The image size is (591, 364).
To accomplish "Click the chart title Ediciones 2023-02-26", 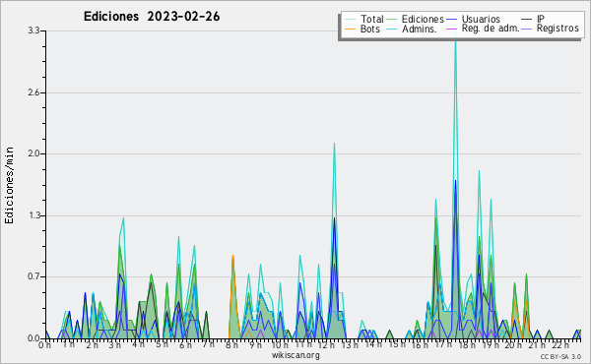I will pyautogui.click(x=152, y=17).
